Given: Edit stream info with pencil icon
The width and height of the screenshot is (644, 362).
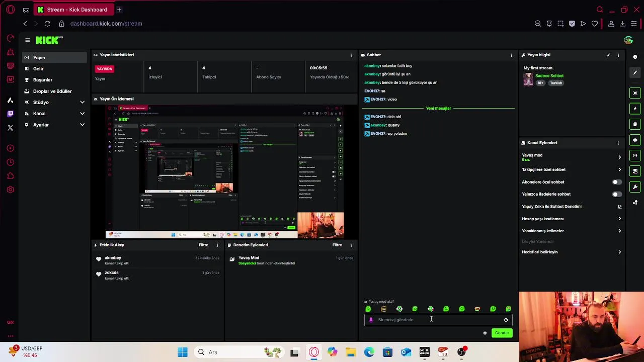Looking at the screenshot, I should click(x=608, y=55).
